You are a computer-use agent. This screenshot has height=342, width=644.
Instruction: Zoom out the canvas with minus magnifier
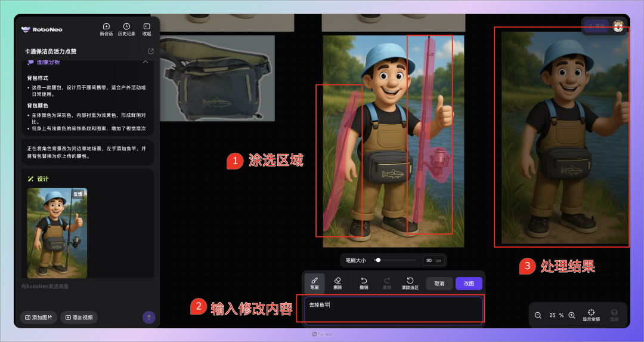pos(538,315)
